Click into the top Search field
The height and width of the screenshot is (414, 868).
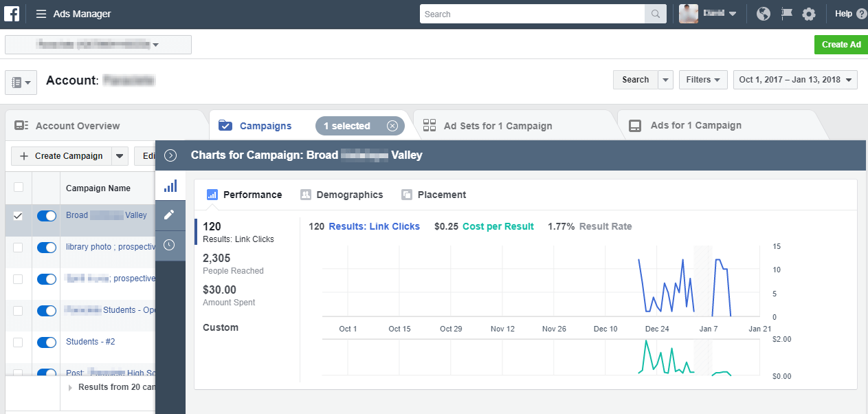(x=533, y=14)
